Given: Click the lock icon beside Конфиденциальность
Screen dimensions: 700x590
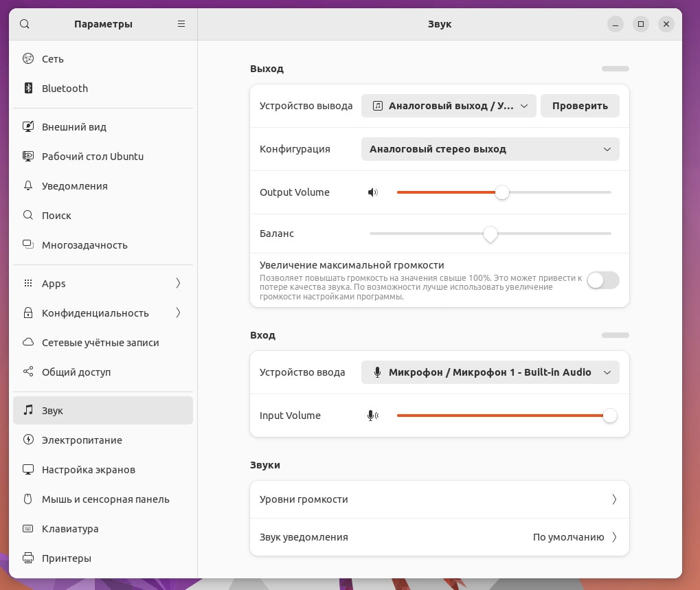Looking at the screenshot, I should 28,313.
